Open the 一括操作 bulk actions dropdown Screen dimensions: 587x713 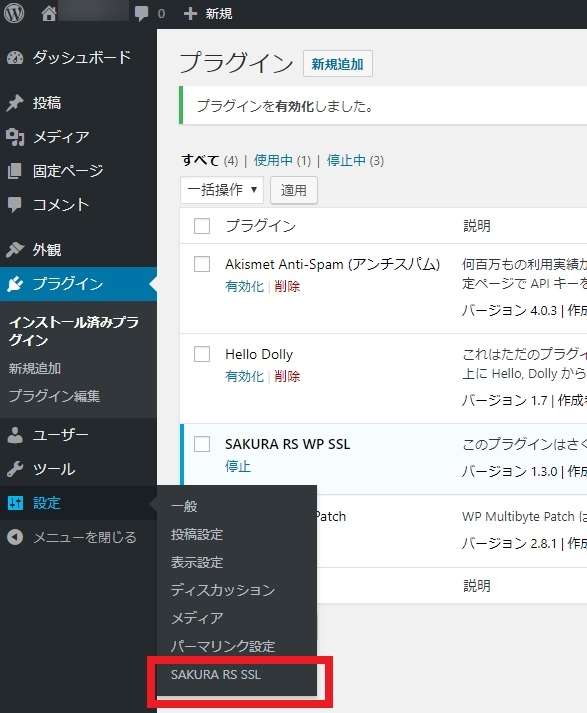pos(222,190)
